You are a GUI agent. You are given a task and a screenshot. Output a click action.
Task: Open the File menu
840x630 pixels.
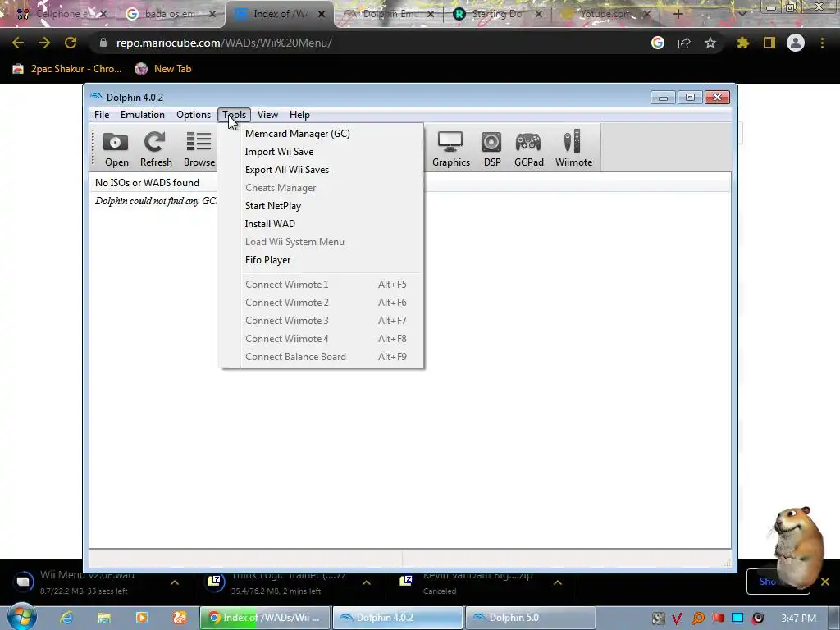click(102, 115)
